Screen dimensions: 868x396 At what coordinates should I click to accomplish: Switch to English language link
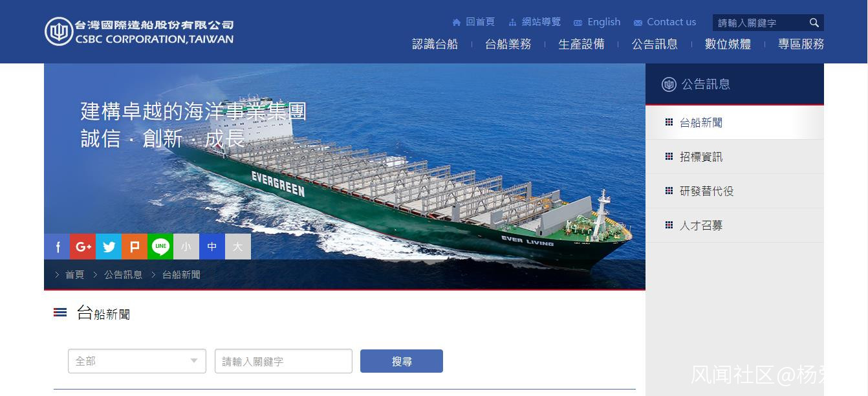597,22
